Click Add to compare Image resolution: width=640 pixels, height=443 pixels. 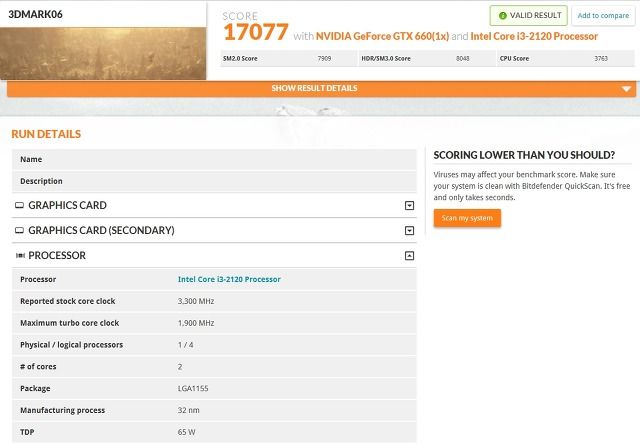tap(603, 16)
